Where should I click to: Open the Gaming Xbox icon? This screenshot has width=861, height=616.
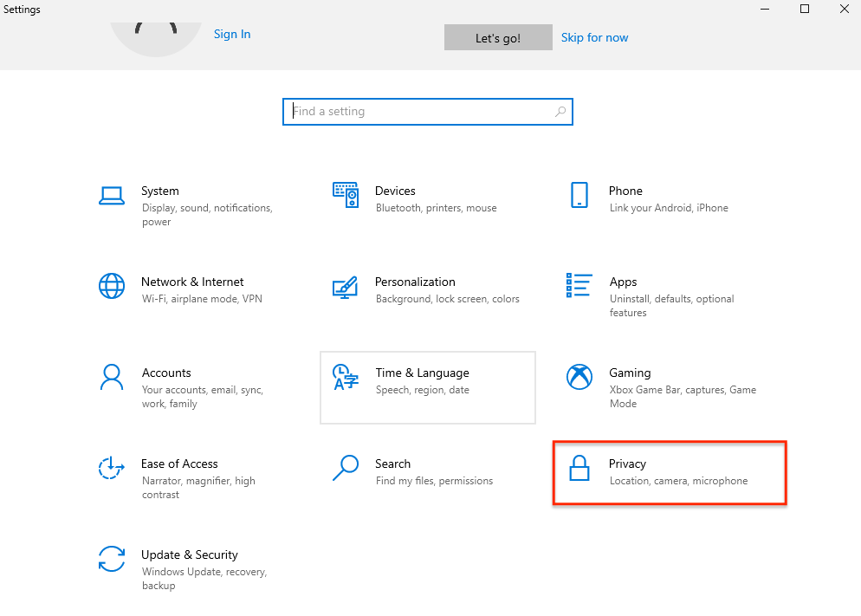[x=579, y=377]
